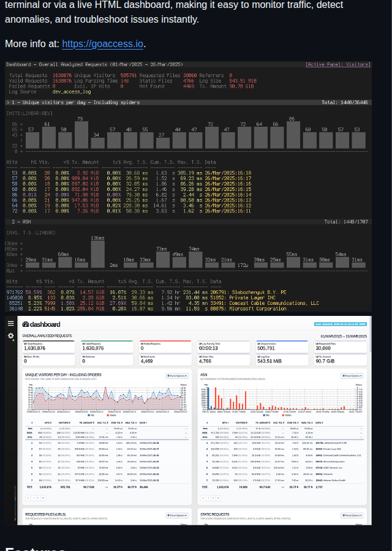Click the Tx. Amount 90.7 GiB card

pos(341,359)
